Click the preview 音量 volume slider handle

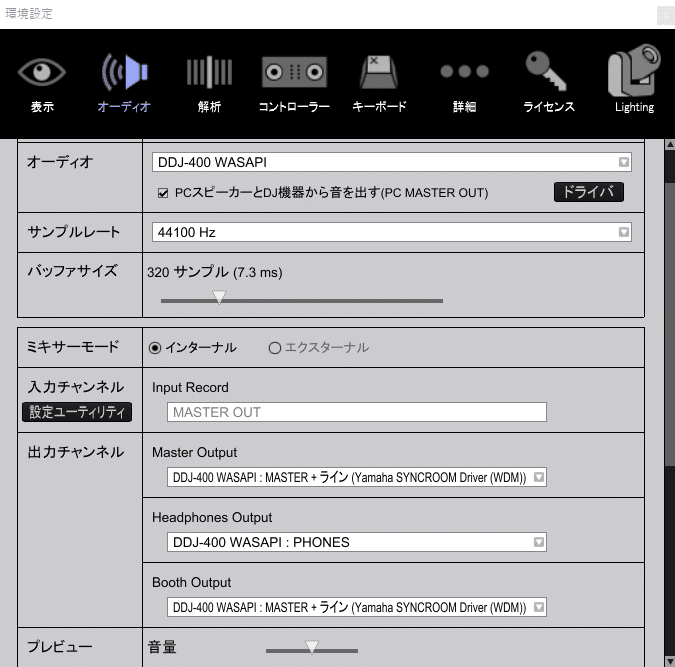(312, 647)
